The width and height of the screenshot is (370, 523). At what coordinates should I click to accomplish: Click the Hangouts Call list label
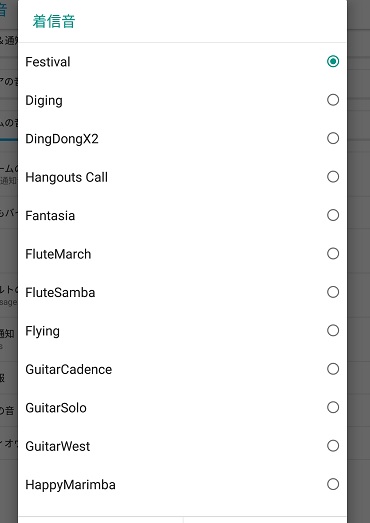tap(66, 177)
